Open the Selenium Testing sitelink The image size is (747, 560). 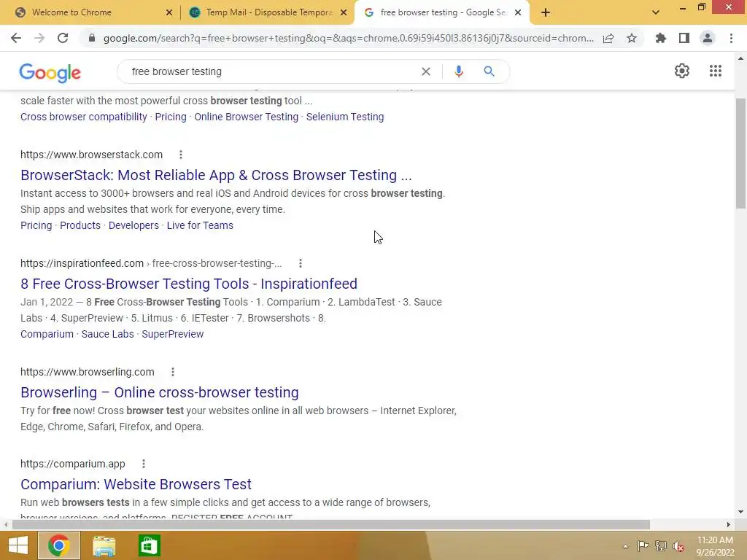[345, 117]
